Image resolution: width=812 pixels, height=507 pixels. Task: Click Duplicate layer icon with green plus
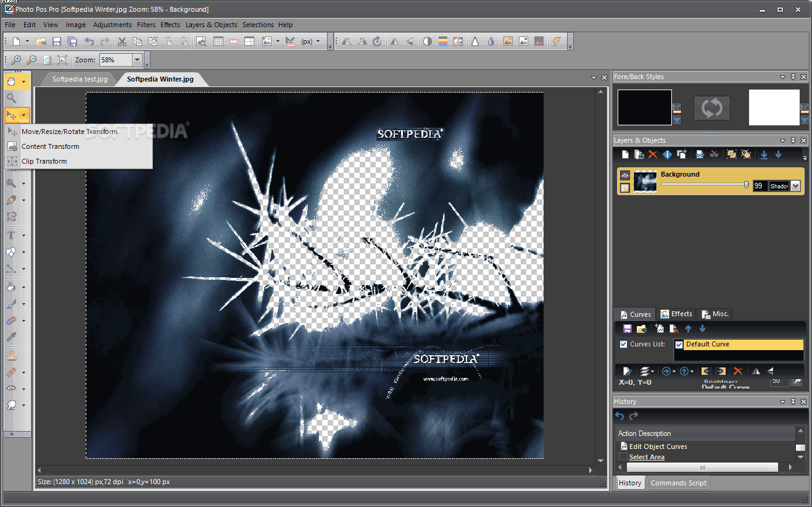pos(682,154)
